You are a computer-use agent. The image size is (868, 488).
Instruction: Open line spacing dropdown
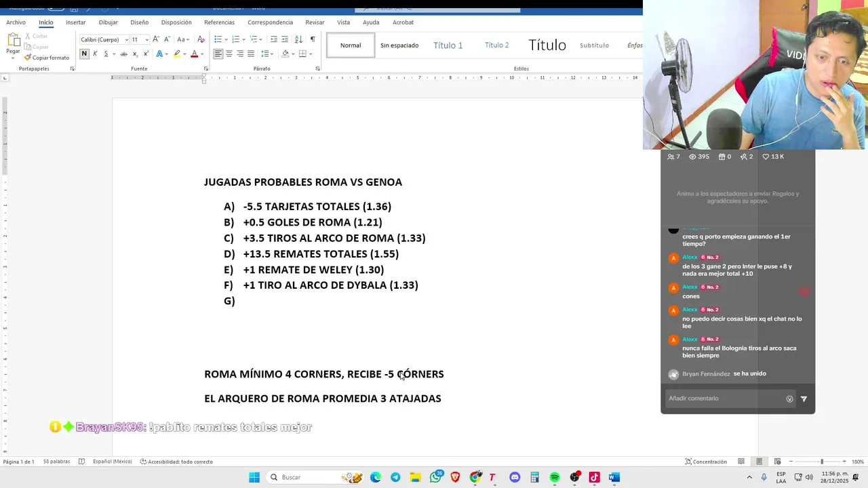click(268, 54)
